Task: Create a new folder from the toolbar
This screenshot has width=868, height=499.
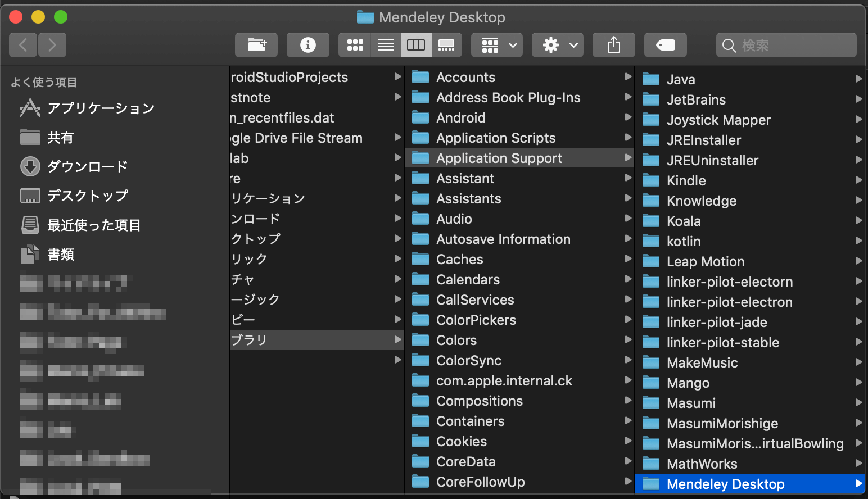Action: [256, 45]
